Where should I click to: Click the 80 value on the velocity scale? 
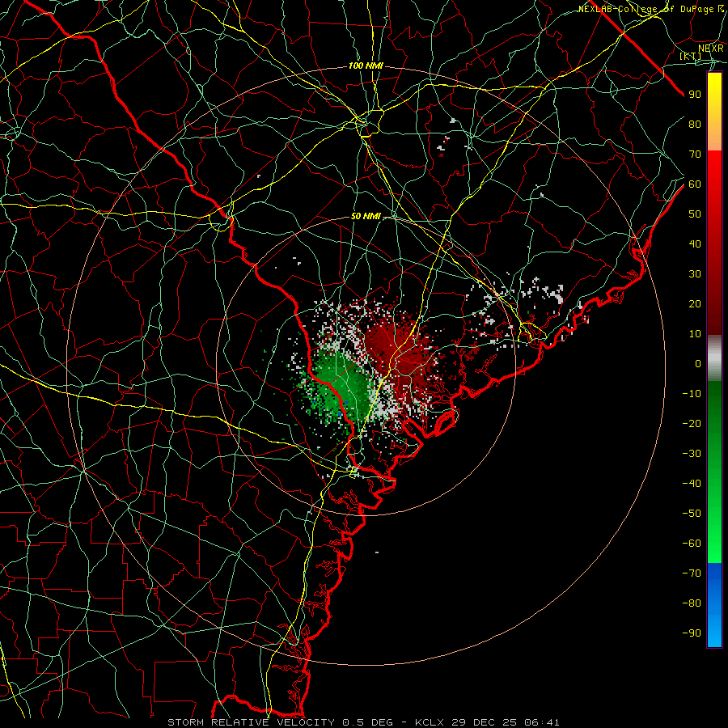[695, 124]
